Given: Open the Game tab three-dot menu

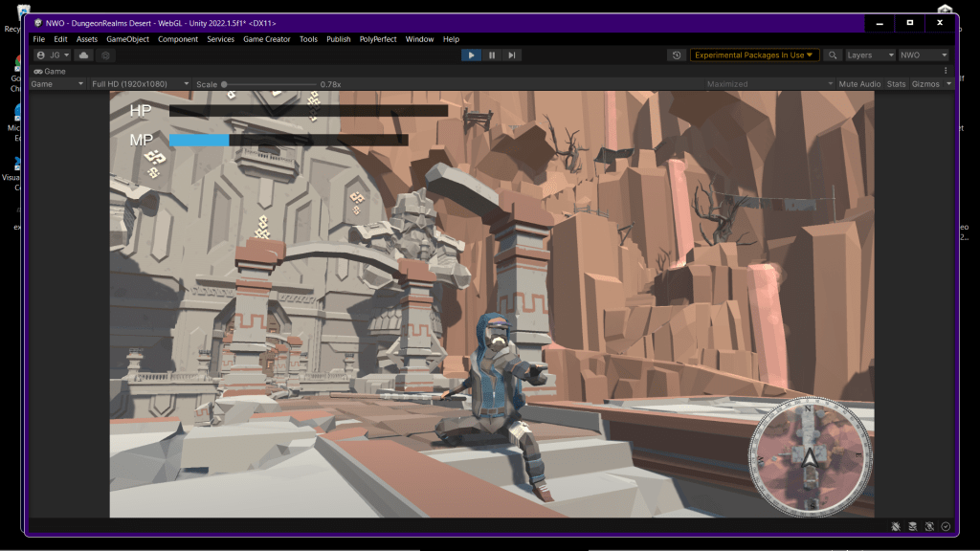Looking at the screenshot, I should [946, 71].
